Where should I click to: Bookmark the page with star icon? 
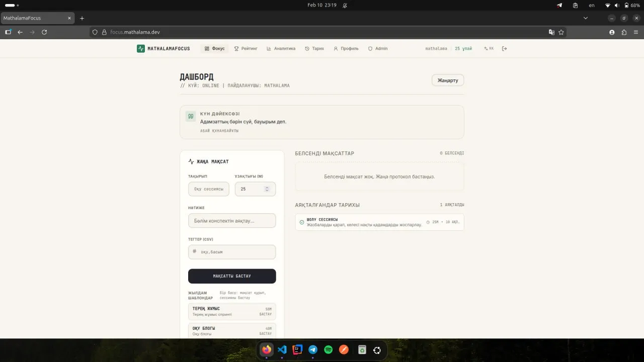[561, 32]
